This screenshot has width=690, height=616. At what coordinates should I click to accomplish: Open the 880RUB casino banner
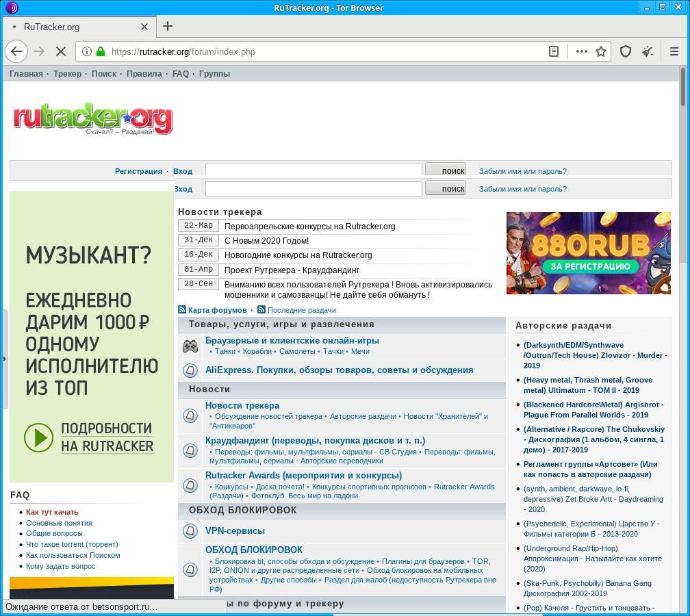click(x=589, y=253)
